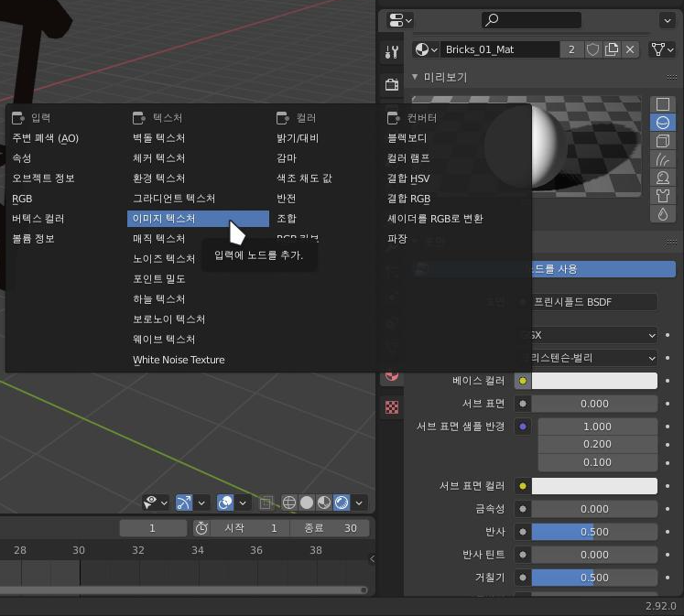684x616 pixels.
Task: Select cube preview type
Action: coord(663,141)
